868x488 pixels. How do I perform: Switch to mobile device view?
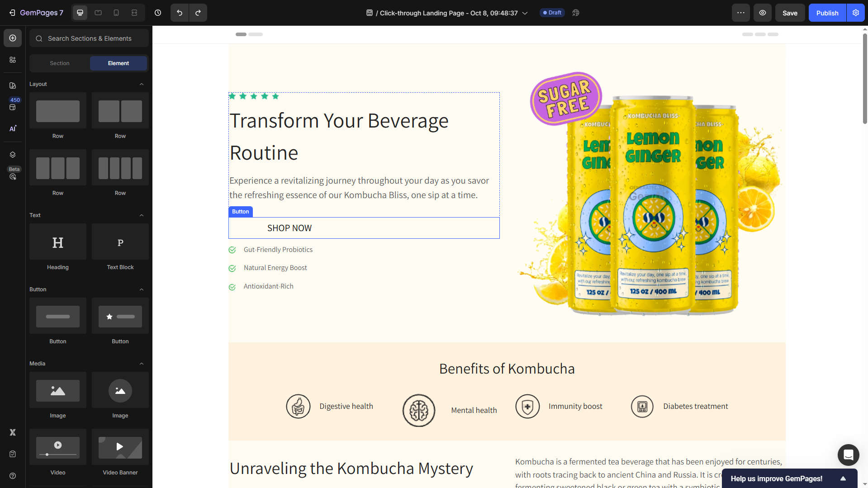(116, 13)
